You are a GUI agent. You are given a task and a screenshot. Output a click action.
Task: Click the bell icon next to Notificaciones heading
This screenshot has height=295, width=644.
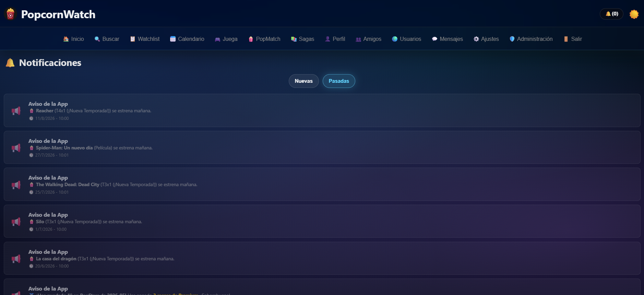(10, 63)
